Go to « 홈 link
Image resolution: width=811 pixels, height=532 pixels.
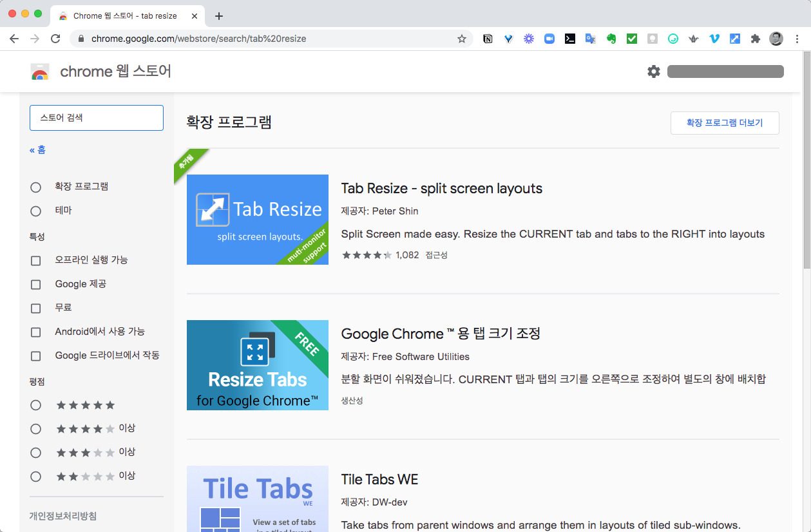37,150
